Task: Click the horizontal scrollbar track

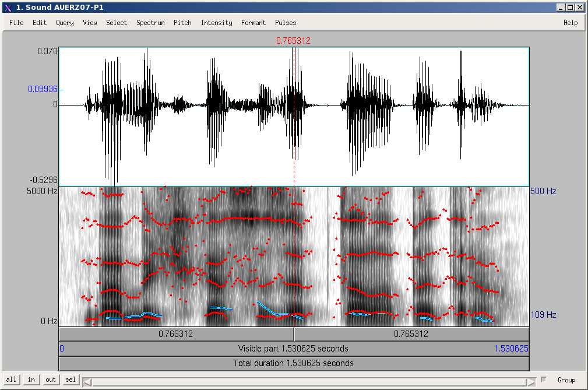Action: point(309,382)
